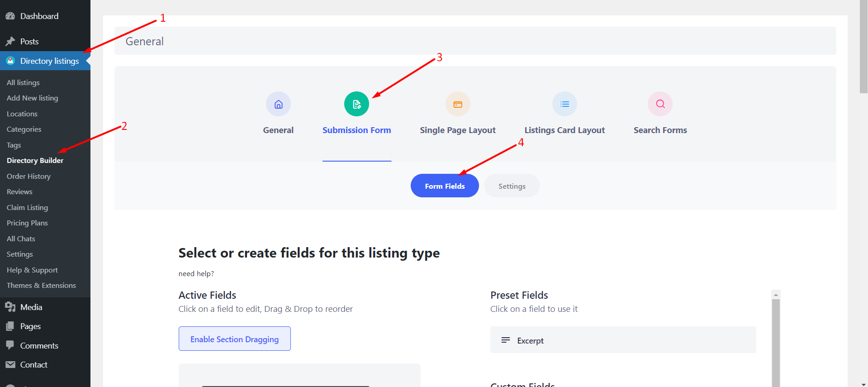Open the Contact envelope icon
The image size is (868, 387).
click(x=11, y=364)
